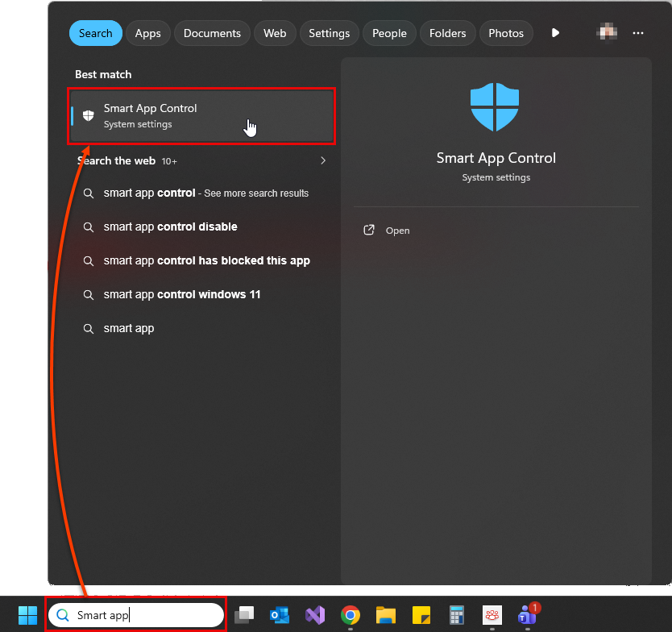The image size is (672, 632).
Task: Select 'smart app control disable' web suggestion
Action: pyautogui.click(x=170, y=227)
